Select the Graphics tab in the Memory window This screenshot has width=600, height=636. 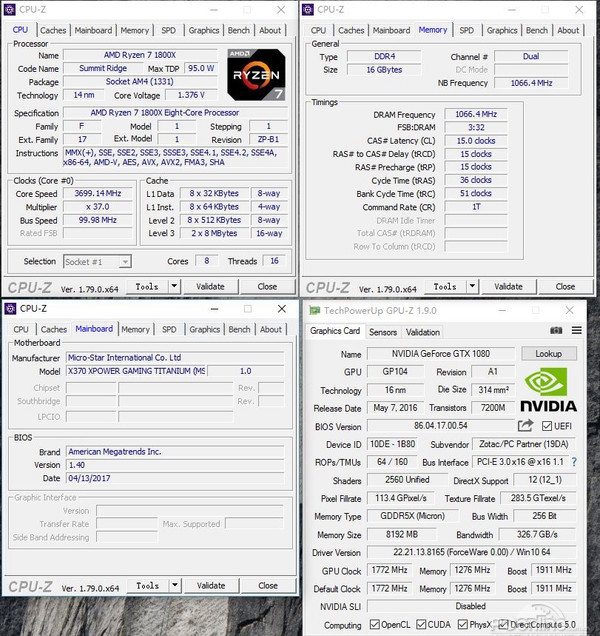tap(502, 30)
